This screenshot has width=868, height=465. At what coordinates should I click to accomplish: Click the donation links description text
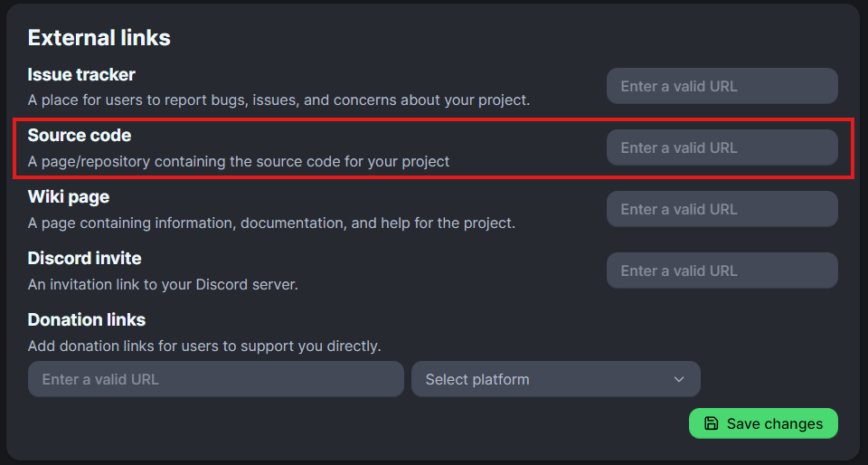[204, 346]
